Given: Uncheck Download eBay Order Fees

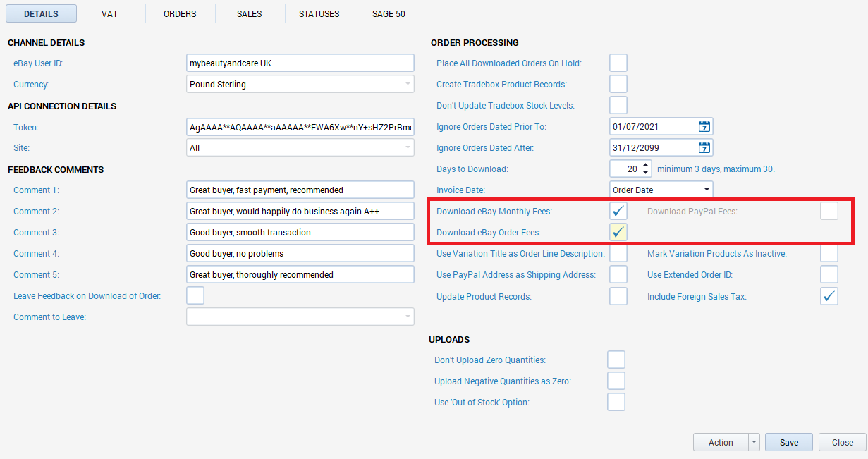Looking at the screenshot, I should point(618,232).
